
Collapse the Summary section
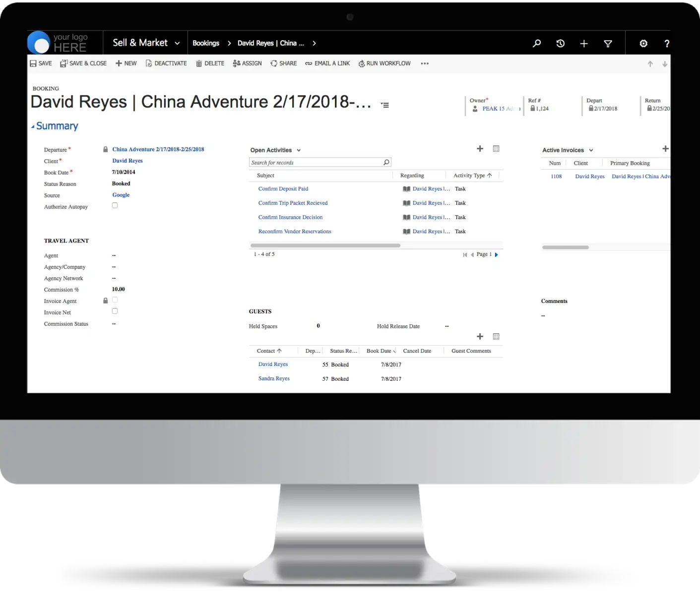tap(33, 126)
